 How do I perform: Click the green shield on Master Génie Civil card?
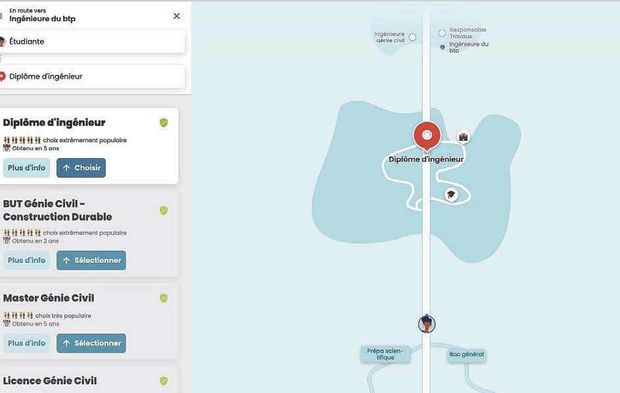coord(164,298)
